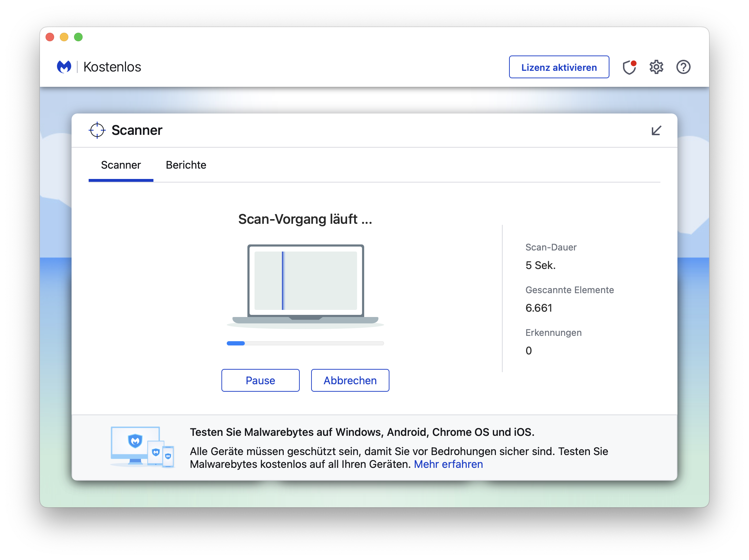The width and height of the screenshot is (749, 560).
Task: Open the help question-mark icon
Action: pos(683,67)
